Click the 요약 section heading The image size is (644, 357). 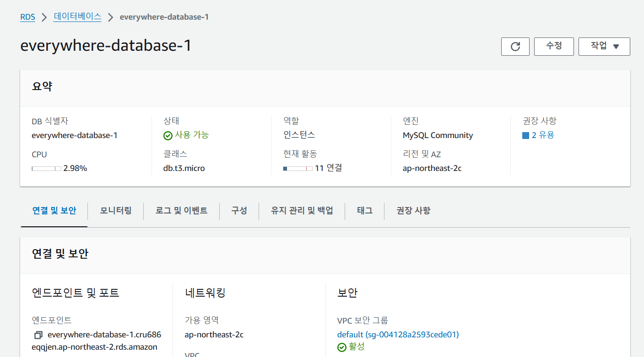pyautogui.click(x=42, y=86)
